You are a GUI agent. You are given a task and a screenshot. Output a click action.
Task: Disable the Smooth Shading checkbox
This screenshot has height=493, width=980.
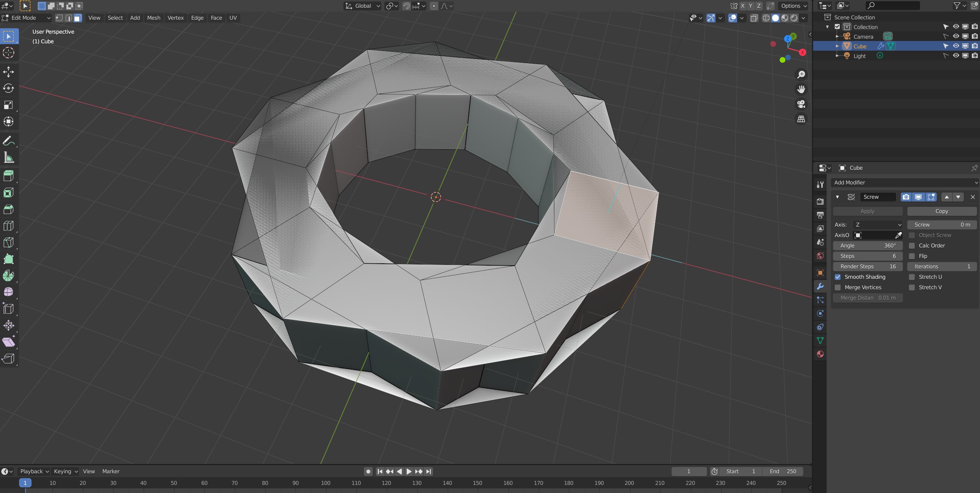[837, 277]
